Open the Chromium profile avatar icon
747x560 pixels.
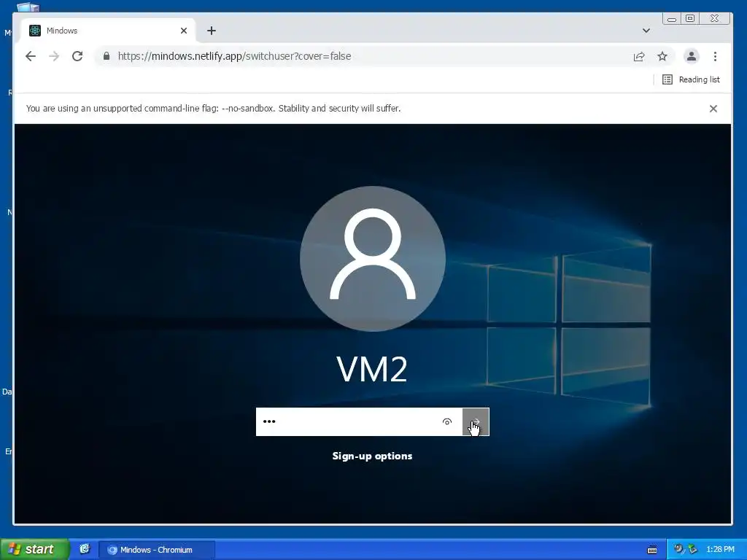tap(692, 56)
